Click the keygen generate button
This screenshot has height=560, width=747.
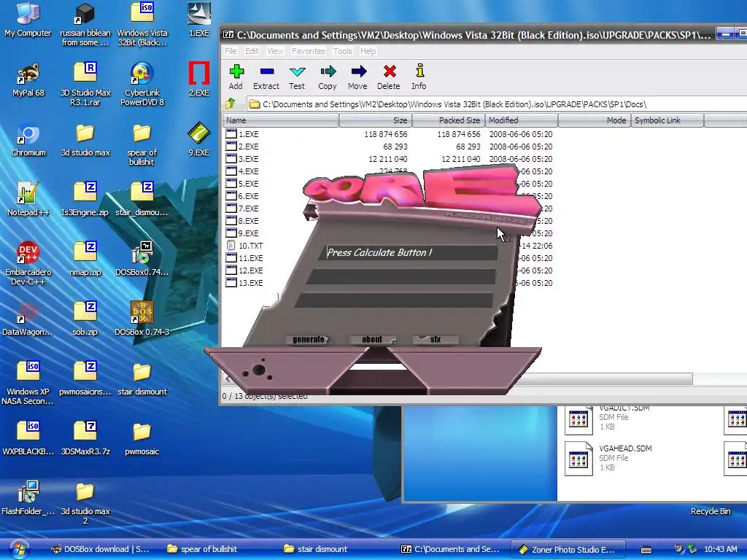pyautogui.click(x=309, y=340)
